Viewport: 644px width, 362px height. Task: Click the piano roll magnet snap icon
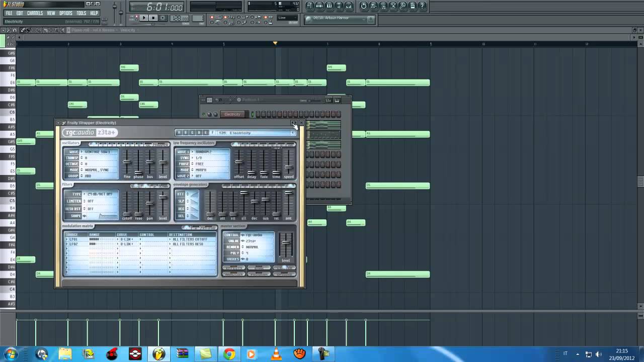click(15, 30)
